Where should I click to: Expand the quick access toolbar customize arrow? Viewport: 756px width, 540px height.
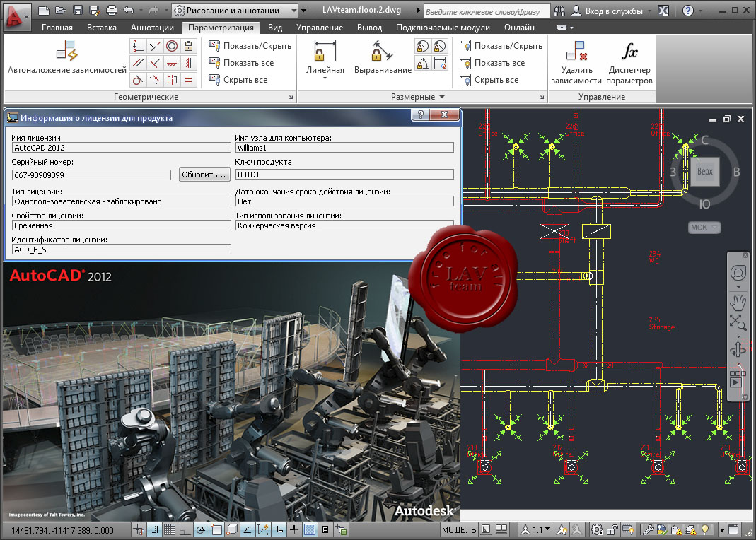tap(304, 10)
